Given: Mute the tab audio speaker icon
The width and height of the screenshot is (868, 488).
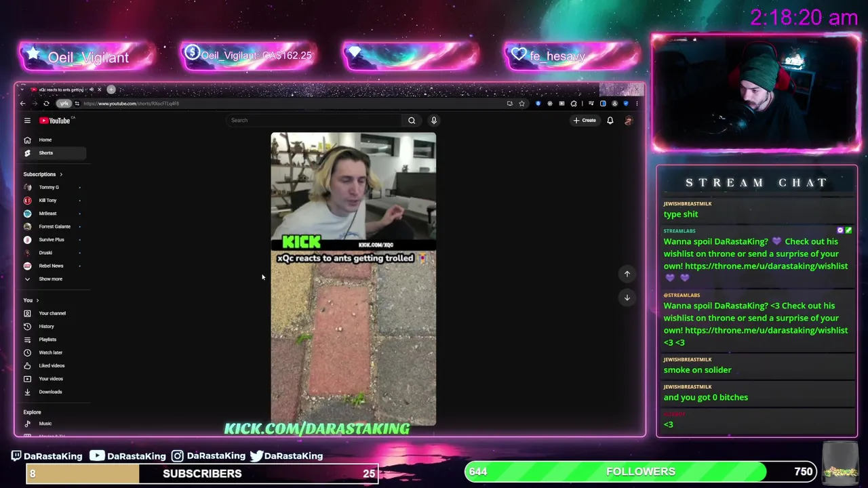Looking at the screenshot, I should [92, 89].
